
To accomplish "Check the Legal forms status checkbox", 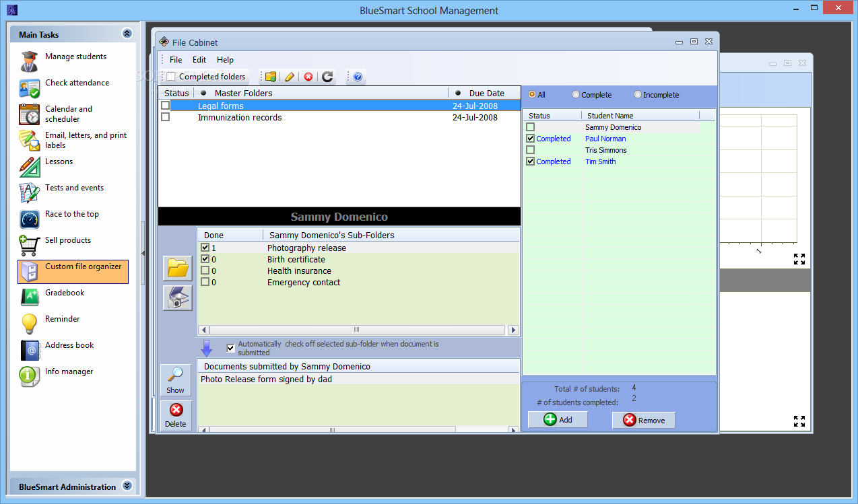I will pyautogui.click(x=166, y=106).
